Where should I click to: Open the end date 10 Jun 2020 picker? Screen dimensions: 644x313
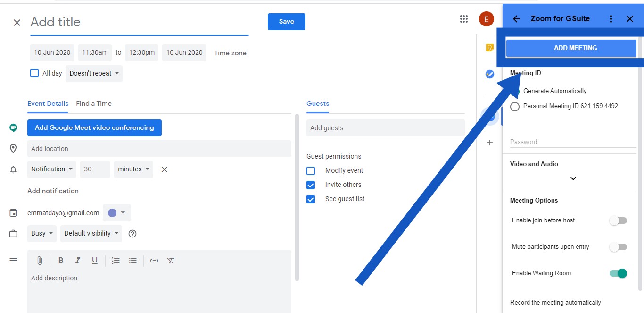pos(184,53)
